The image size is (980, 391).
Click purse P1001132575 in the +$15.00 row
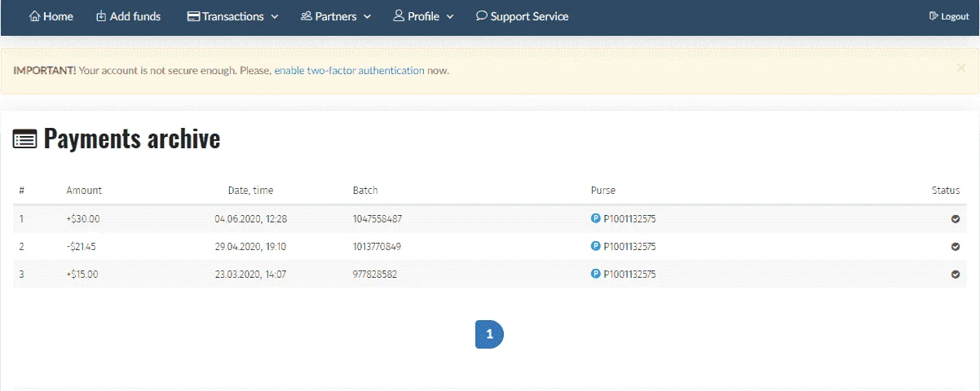click(629, 275)
